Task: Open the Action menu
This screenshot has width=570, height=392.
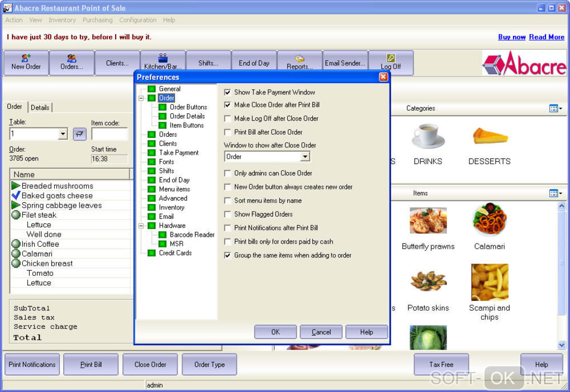Action: [14, 20]
